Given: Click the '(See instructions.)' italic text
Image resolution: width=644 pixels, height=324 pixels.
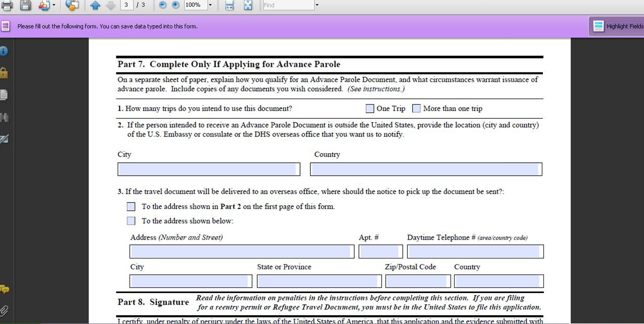Looking at the screenshot, I should pos(376,89).
